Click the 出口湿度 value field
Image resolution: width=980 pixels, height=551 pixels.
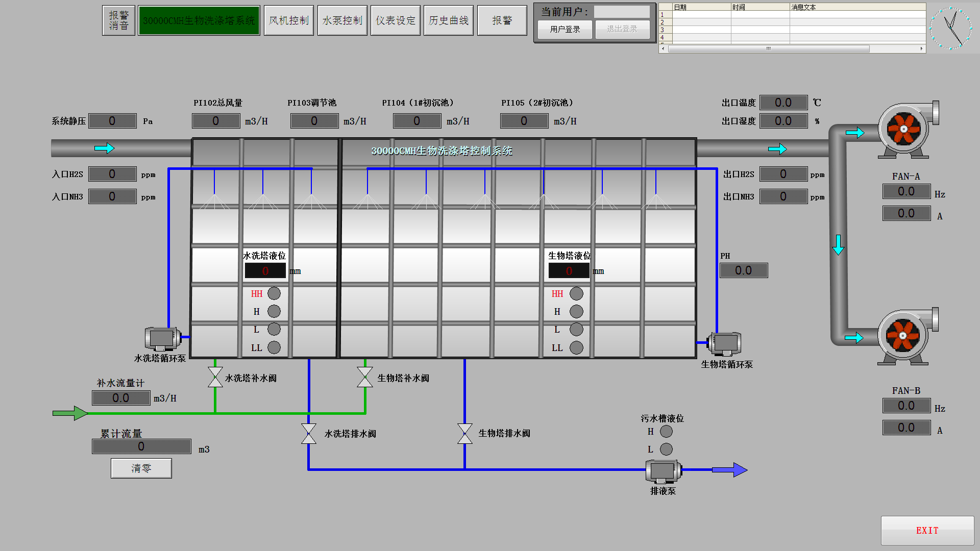(x=783, y=121)
